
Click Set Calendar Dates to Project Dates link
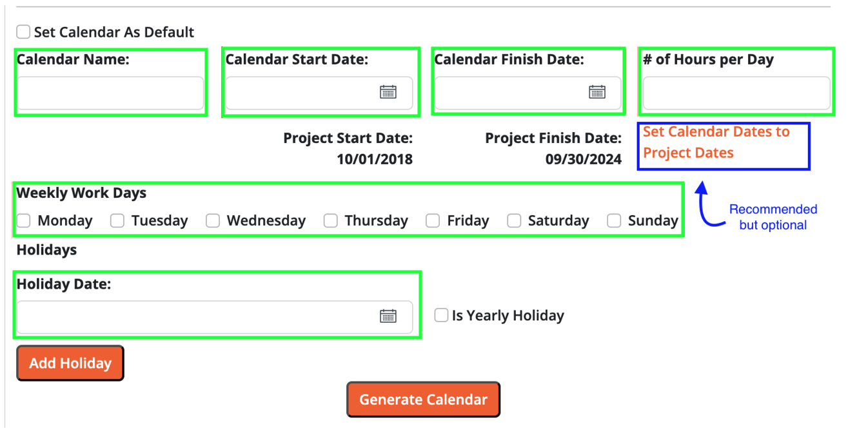(716, 142)
